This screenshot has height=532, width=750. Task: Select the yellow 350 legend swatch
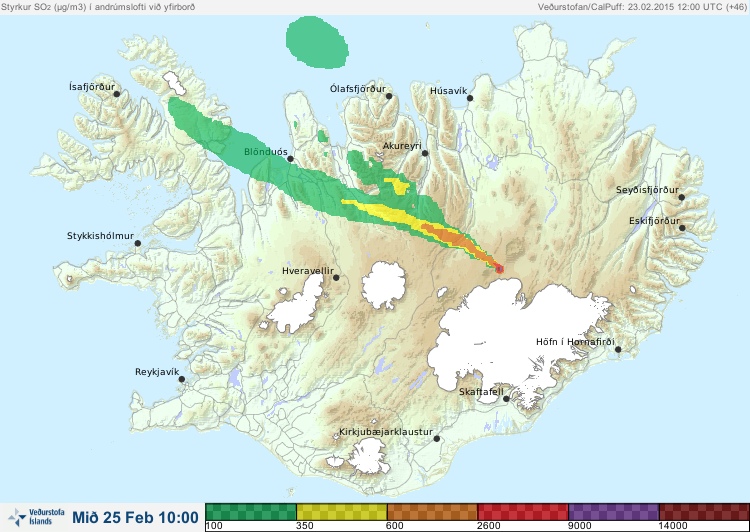coord(342,512)
